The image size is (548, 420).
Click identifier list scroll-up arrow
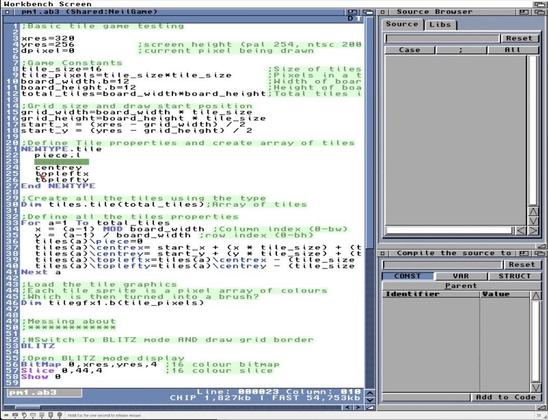click(x=536, y=296)
